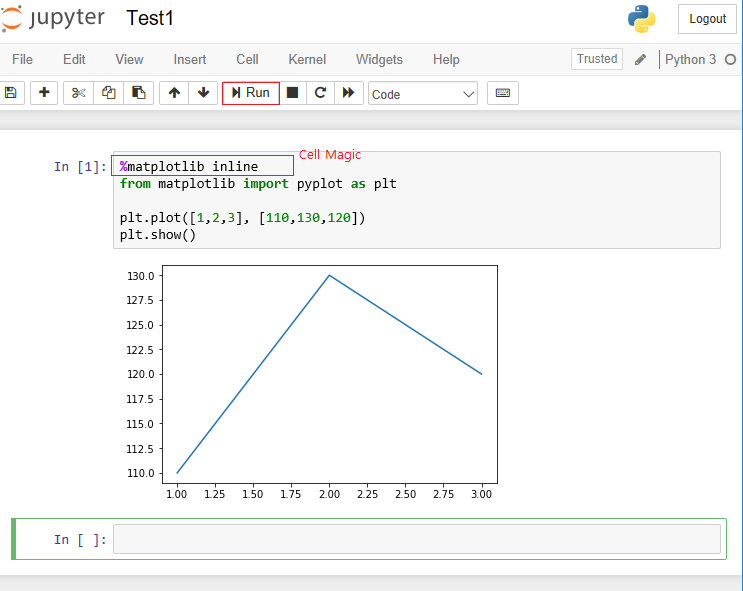
Task: Click the plt.plot code line
Action: (x=242, y=218)
